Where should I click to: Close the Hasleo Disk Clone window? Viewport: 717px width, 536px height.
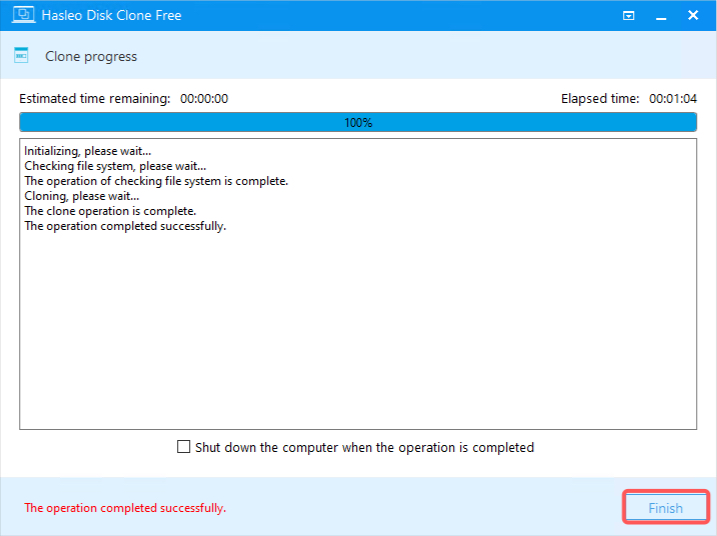pos(693,16)
